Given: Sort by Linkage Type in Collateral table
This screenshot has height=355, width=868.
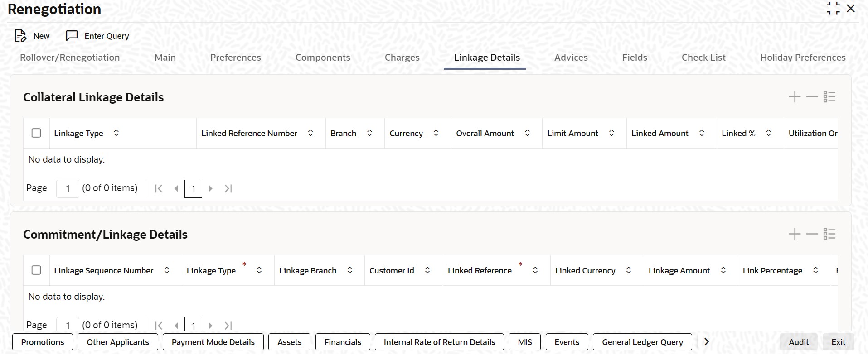Looking at the screenshot, I should pos(116,133).
